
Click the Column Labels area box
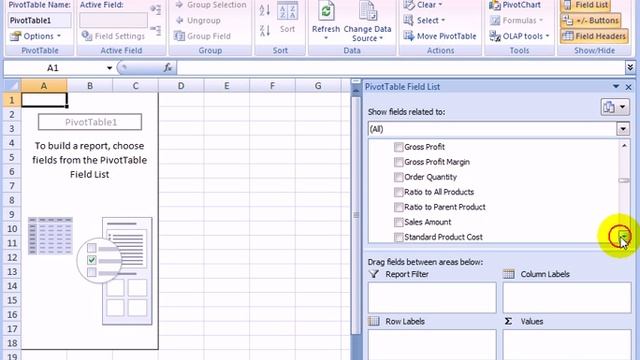pyautogui.click(x=567, y=298)
